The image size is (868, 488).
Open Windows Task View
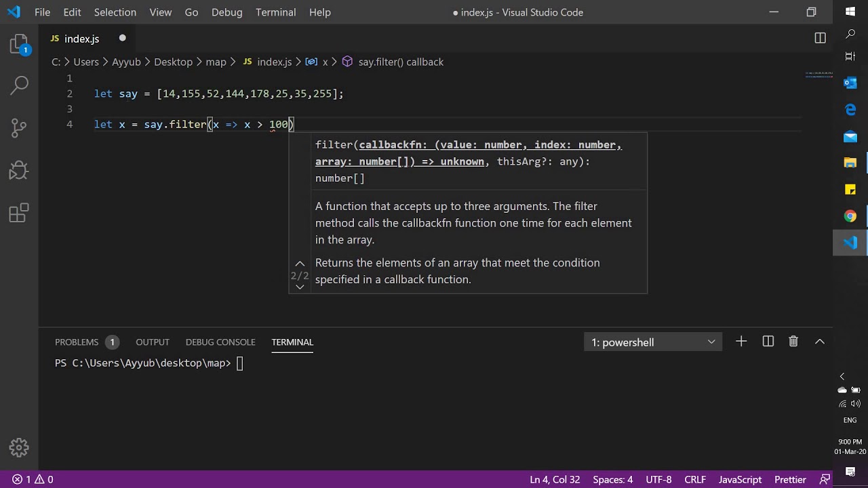850,56
